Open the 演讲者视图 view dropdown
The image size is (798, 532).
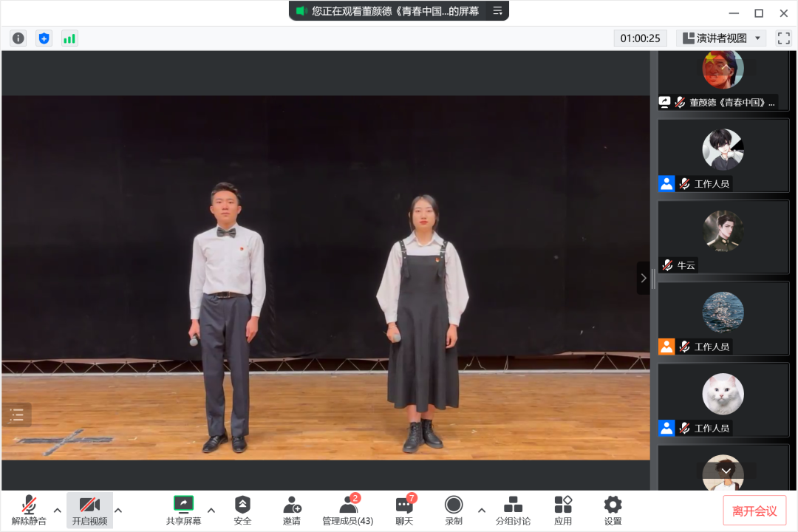pyautogui.click(x=721, y=38)
